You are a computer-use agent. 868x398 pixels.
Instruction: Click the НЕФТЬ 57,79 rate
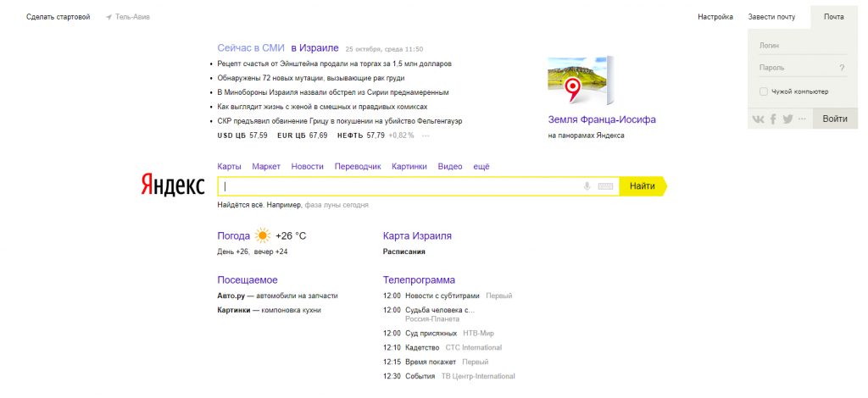[x=361, y=135]
